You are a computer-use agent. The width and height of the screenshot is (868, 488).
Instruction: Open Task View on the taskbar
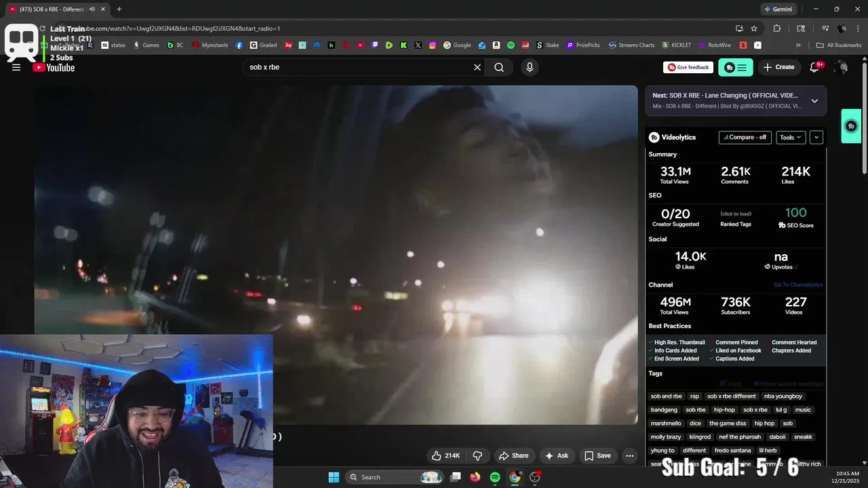coord(456,477)
